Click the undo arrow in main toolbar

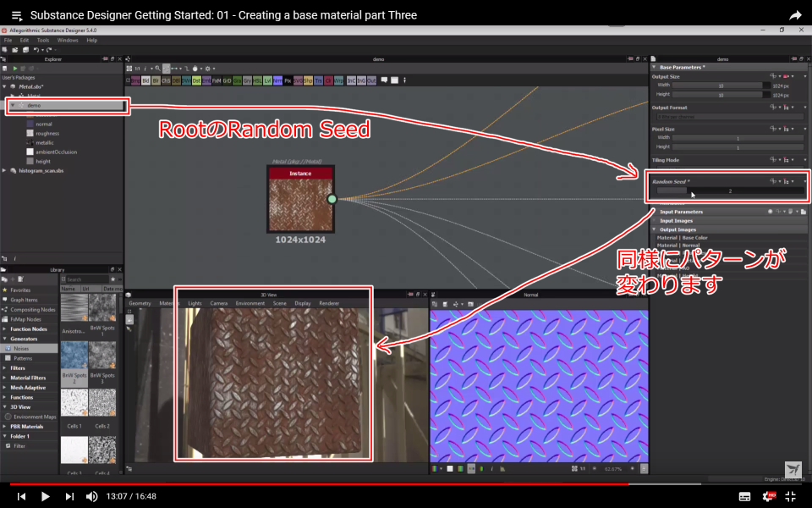pos(36,50)
